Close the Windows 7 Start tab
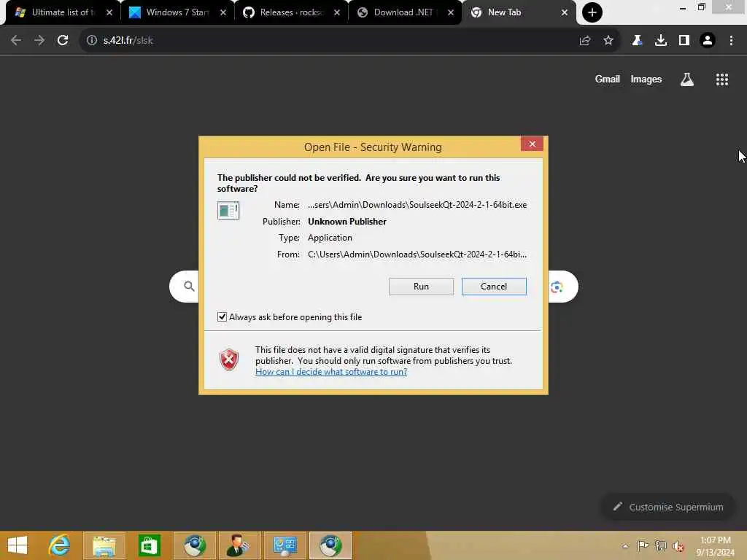 point(223,12)
